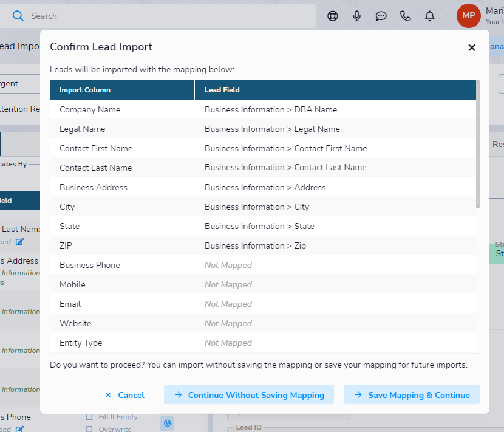
Task: Click Not Mapped beside Mobile
Action: pyautogui.click(x=228, y=285)
